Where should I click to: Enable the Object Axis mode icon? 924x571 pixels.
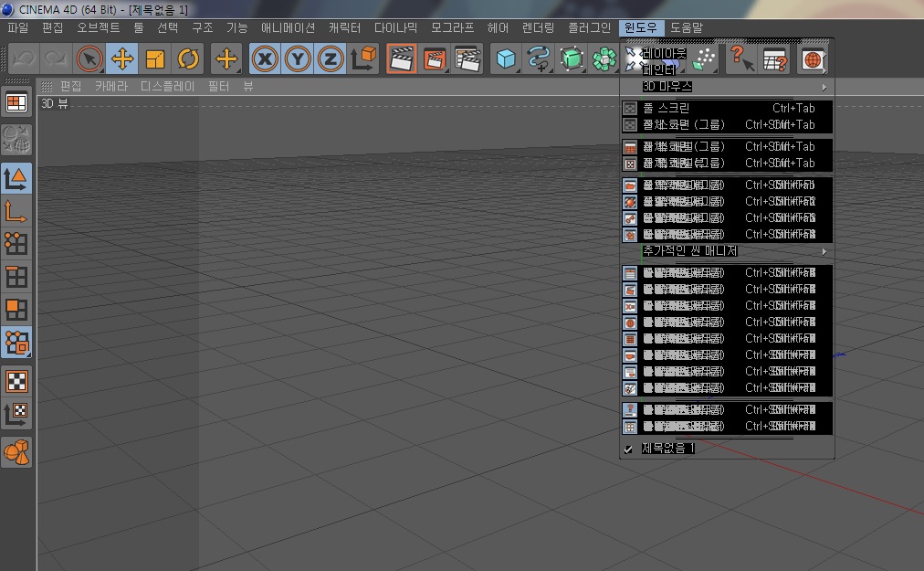tap(16, 211)
